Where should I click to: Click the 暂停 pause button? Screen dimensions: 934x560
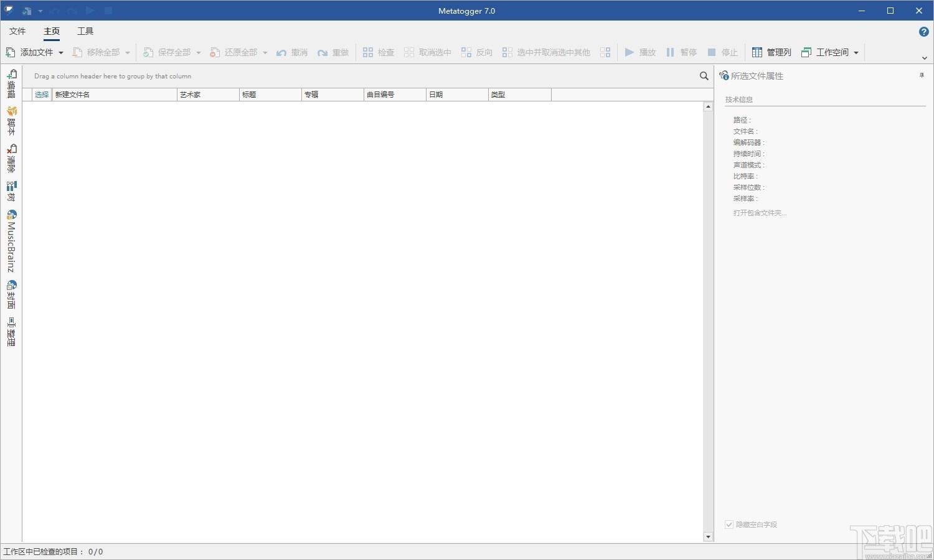pyautogui.click(x=681, y=52)
